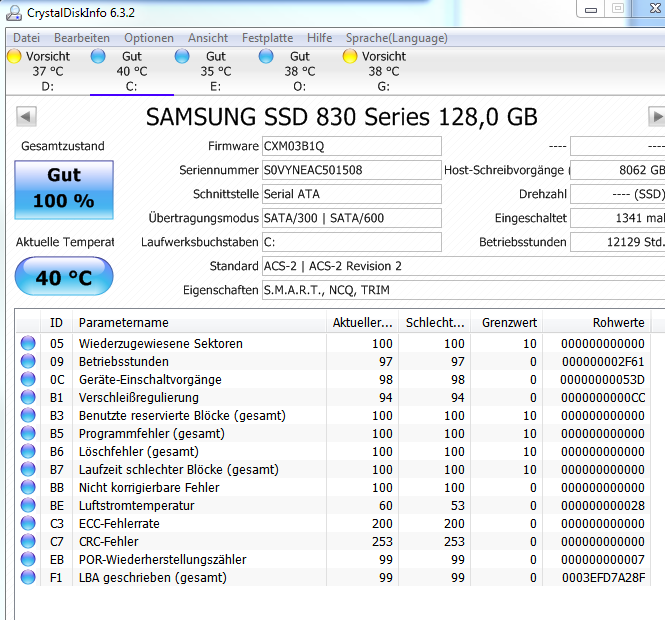Screen dimensions: 665x620
Task: Click raw value 000000002F61
Action: click(x=603, y=362)
